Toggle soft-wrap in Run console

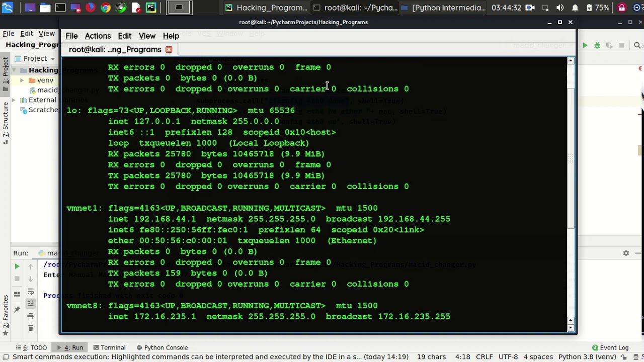(31, 292)
